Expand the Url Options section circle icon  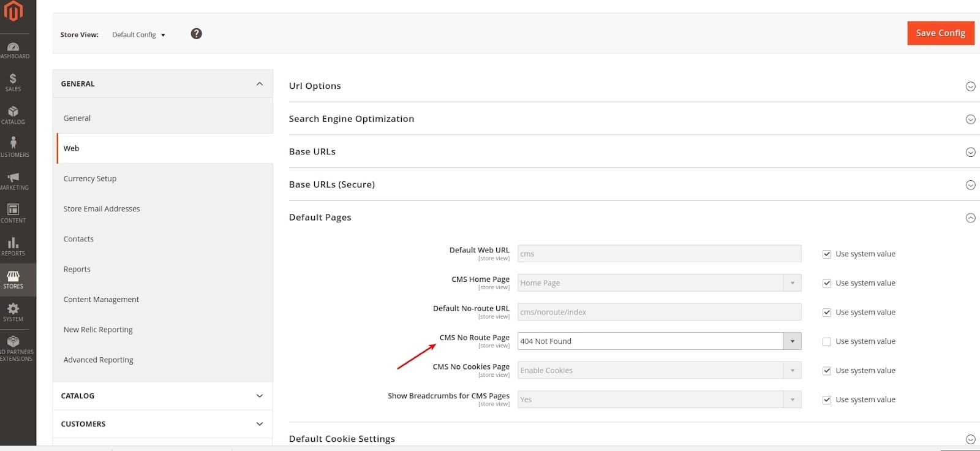pyautogui.click(x=970, y=86)
